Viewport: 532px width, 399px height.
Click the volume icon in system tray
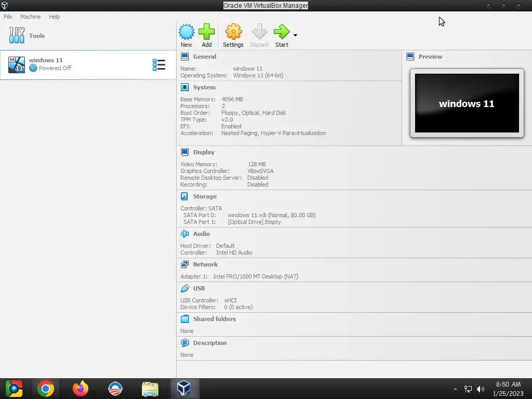click(481, 389)
